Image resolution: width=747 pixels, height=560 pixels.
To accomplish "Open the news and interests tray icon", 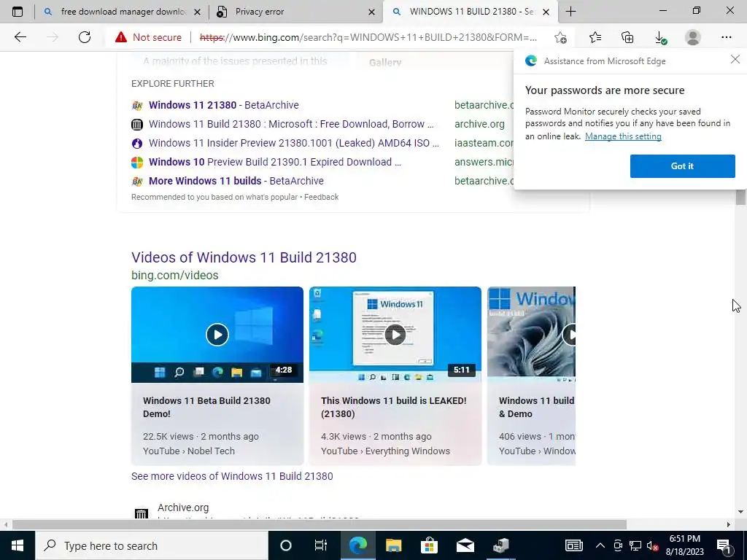I will (573, 545).
